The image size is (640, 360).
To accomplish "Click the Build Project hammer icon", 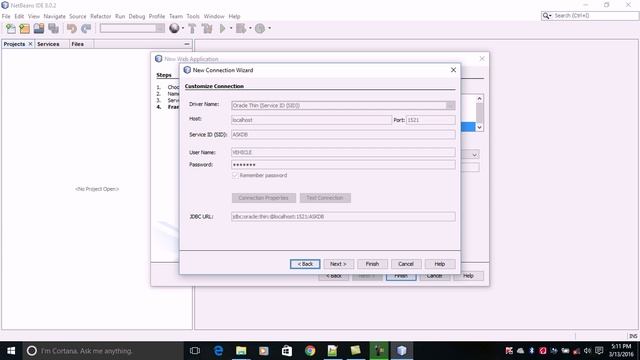I will point(192,29).
